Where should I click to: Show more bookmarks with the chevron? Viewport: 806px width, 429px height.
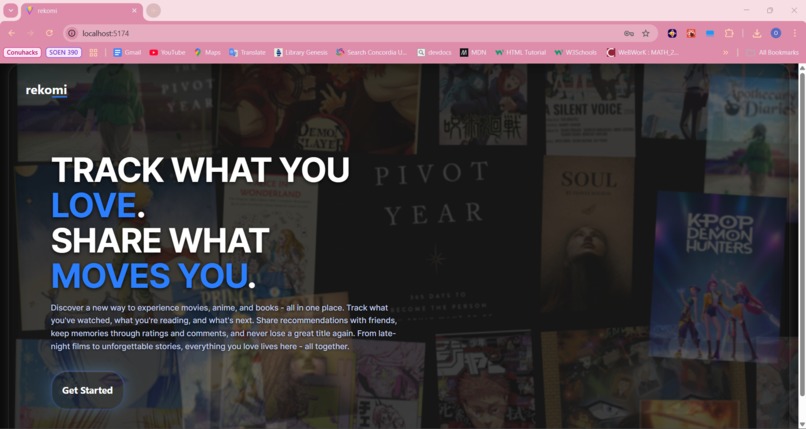point(725,52)
